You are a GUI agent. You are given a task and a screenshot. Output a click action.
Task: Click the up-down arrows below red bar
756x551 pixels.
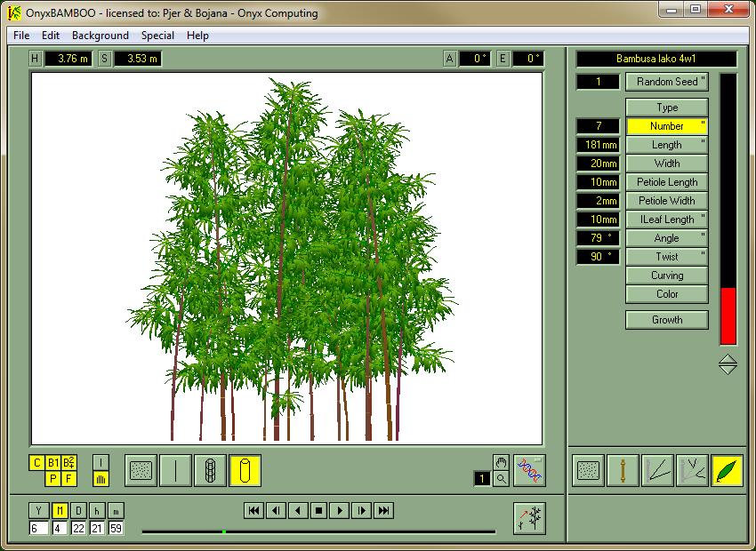[x=728, y=364]
